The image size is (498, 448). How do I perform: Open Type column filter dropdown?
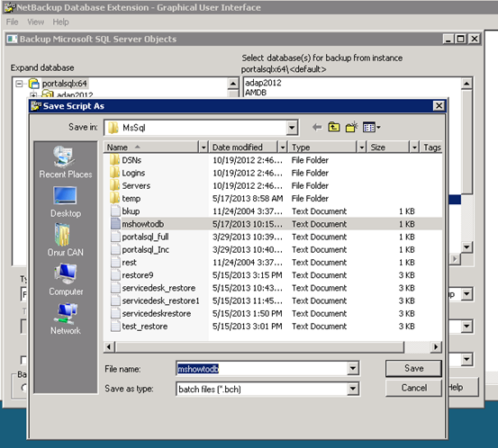point(362,148)
